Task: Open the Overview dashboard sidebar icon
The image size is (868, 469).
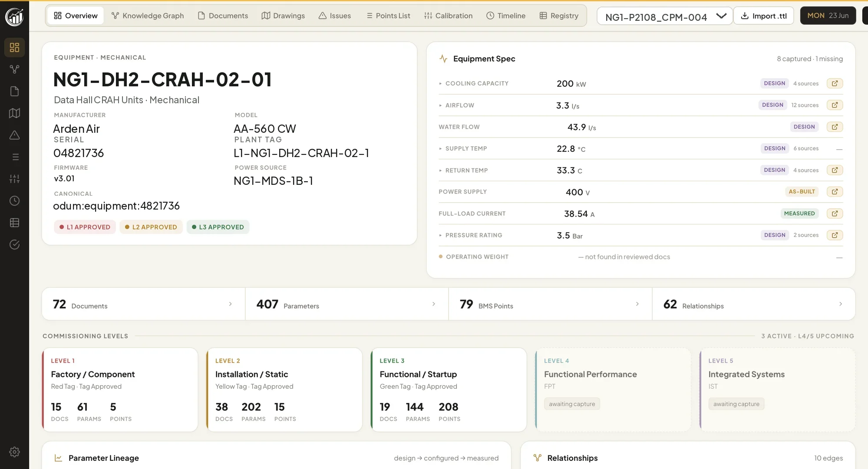Action: [x=14, y=47]
